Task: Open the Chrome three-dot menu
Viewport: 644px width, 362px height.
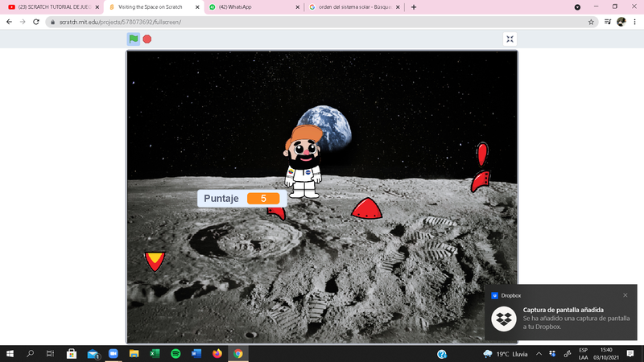Action: pos(634,22)
